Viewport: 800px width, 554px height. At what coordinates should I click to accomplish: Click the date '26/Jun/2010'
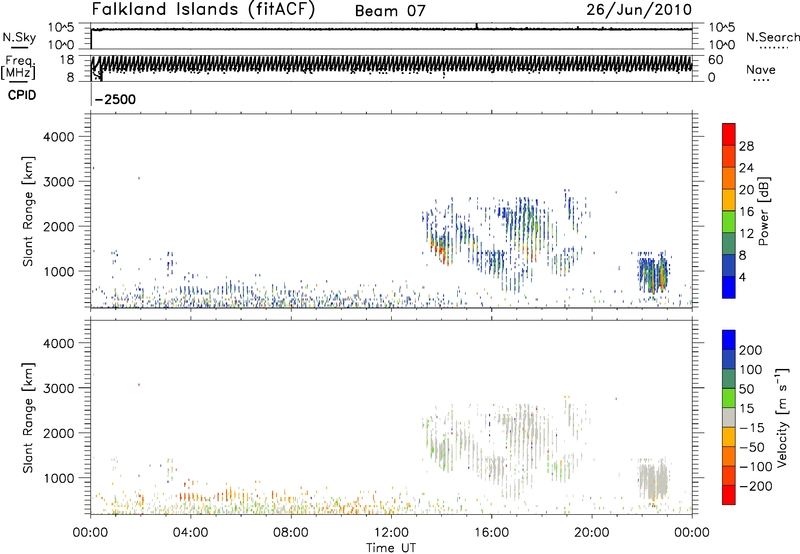639,10
